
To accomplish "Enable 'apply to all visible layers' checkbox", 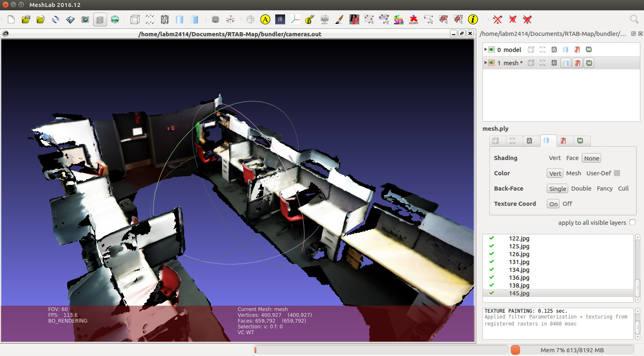I will click(x=632, y=222).
